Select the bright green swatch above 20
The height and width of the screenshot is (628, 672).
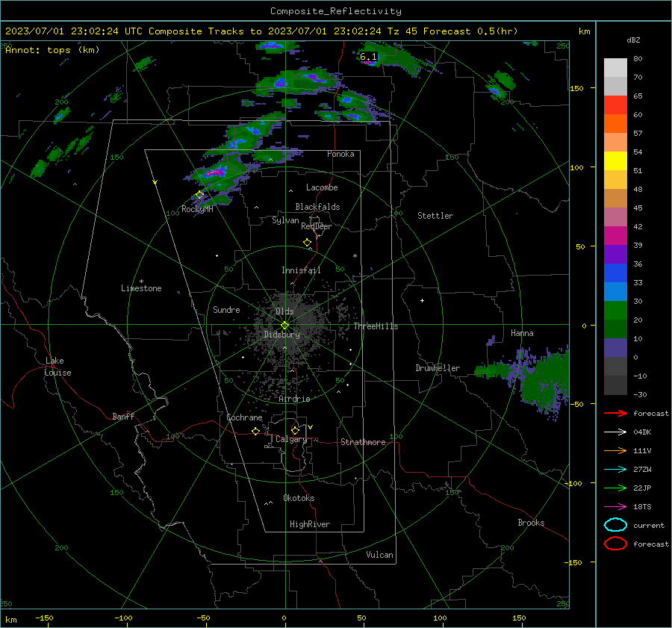(615, 311)
